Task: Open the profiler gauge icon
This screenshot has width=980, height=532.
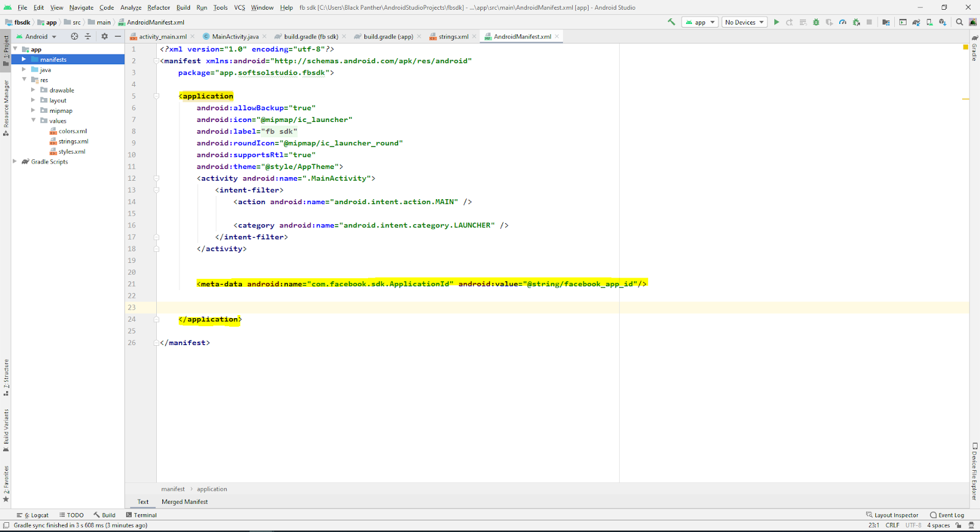Action: [x=843, y=22]
